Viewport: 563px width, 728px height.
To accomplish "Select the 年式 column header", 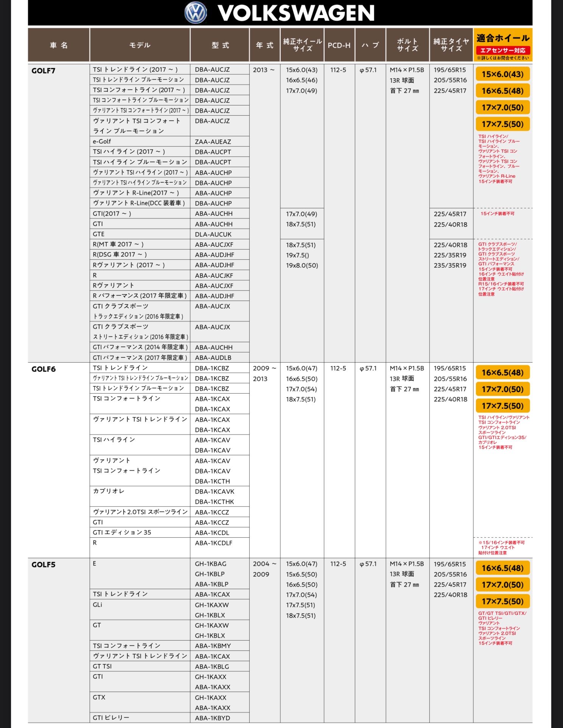I will tap(264, 45).
